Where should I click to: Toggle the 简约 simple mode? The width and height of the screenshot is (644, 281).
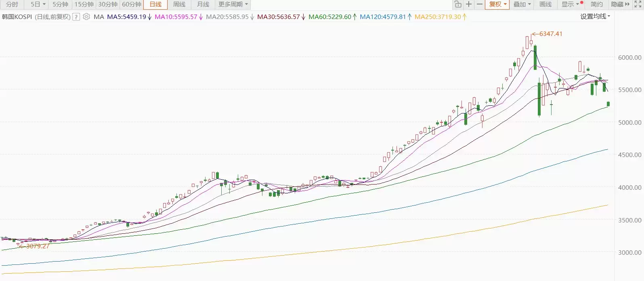click(596, 4)
